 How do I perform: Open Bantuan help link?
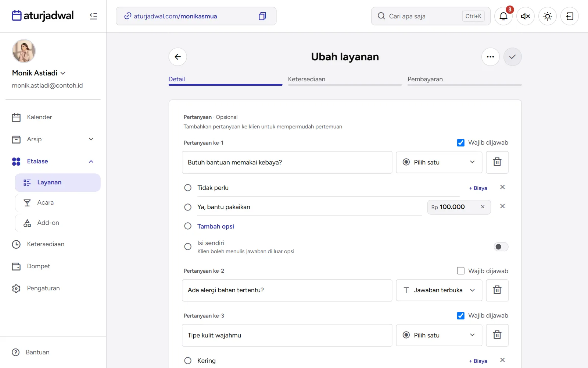[x=31, y=353]
